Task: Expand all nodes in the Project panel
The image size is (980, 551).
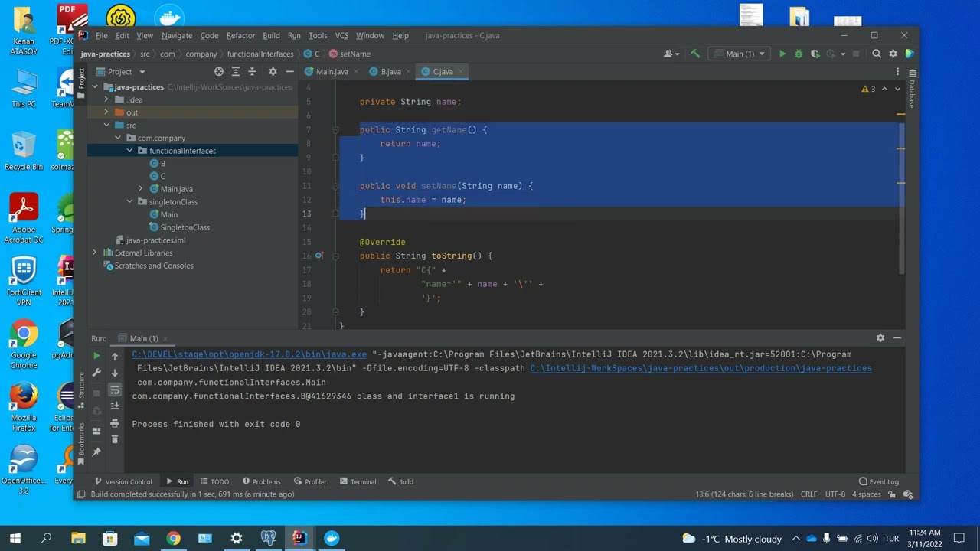Action: (236, 71)
